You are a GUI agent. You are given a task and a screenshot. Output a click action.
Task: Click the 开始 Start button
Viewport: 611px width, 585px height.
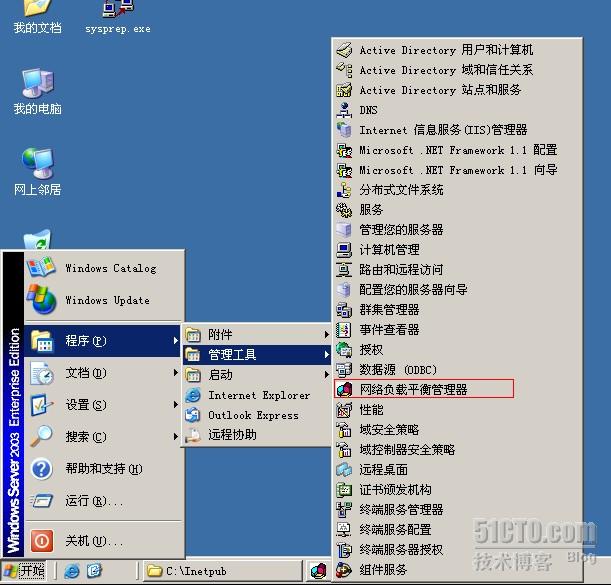pos(23,571)
